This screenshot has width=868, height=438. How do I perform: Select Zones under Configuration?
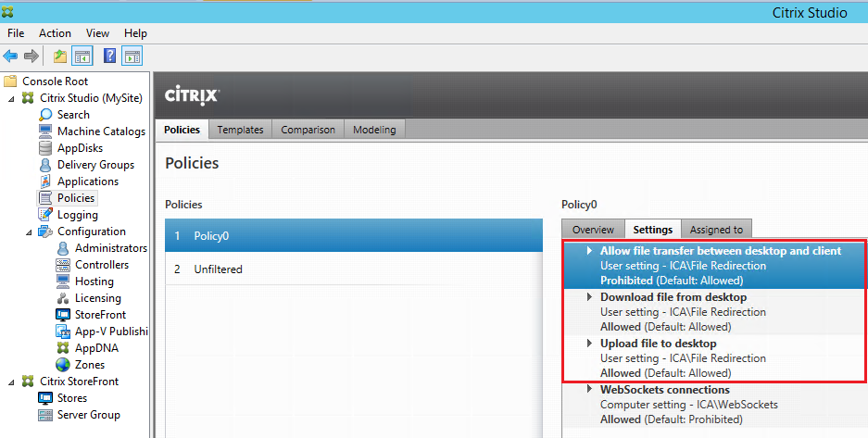point(90,365)
